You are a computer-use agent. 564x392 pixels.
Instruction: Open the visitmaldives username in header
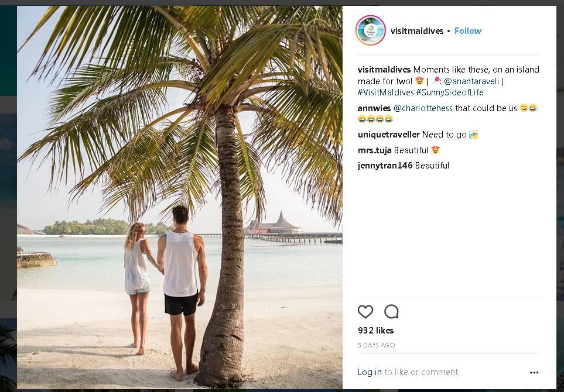pos(416,31)
